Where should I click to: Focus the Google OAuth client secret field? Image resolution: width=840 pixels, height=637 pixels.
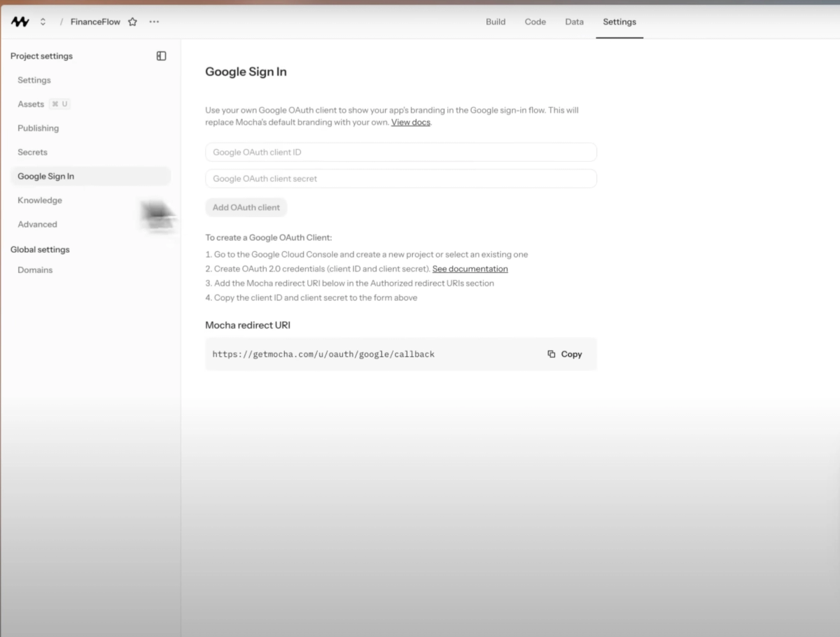point(400,178)
